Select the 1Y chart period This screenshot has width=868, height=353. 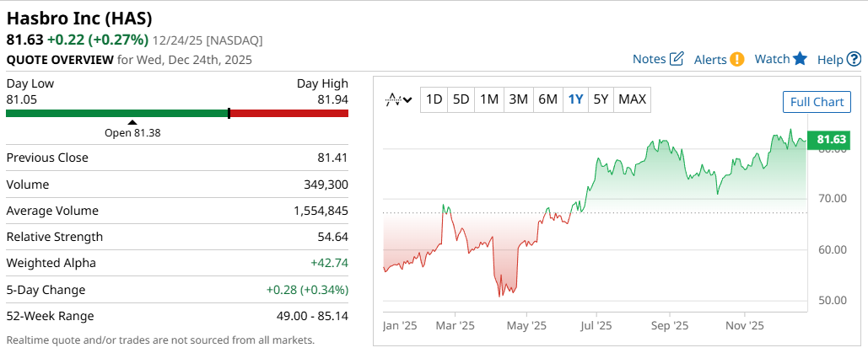click(575, 99)
